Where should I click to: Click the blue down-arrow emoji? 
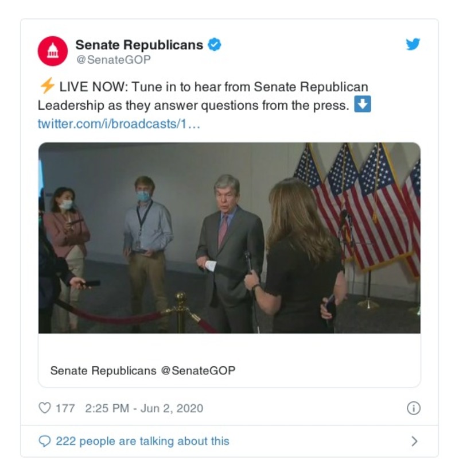point(362,105)
